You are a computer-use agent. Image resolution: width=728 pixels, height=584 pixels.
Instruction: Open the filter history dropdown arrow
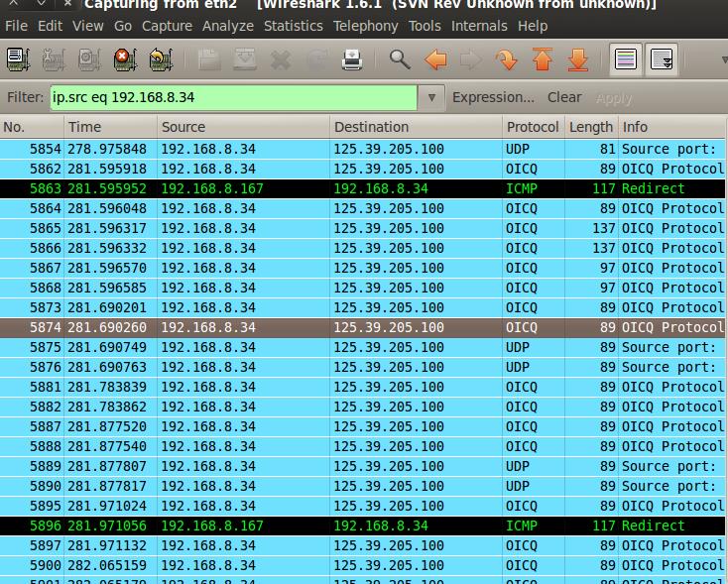[x=431, y=97]
